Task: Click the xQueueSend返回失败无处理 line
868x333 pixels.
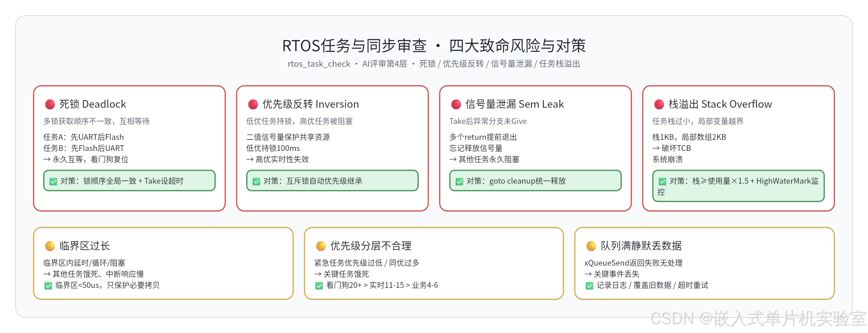Action: (633, 263)
